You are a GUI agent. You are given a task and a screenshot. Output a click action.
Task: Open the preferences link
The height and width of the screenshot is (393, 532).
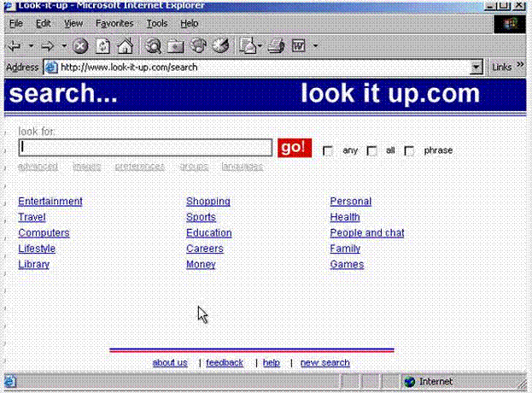tap(140, 167)
